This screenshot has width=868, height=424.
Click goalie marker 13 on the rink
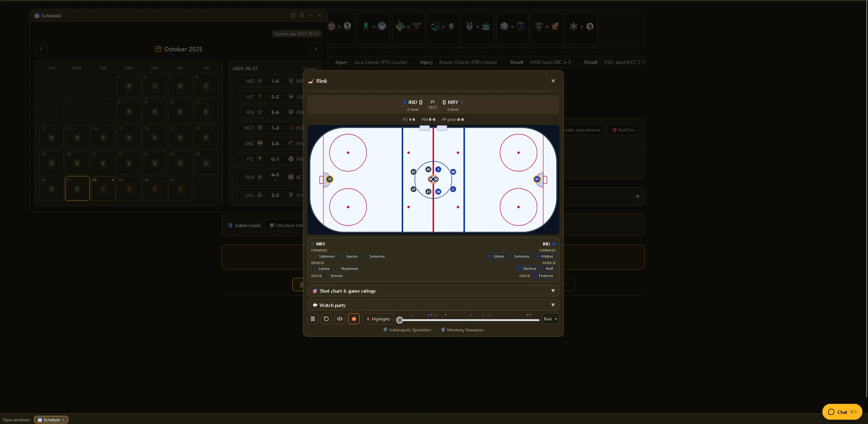tap(329, 179)
